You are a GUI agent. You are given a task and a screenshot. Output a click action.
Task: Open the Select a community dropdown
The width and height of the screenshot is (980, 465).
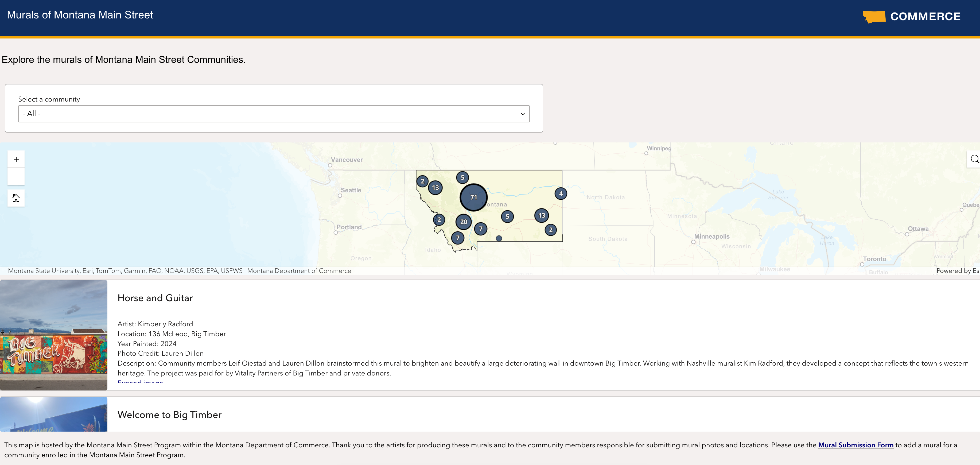274,114
